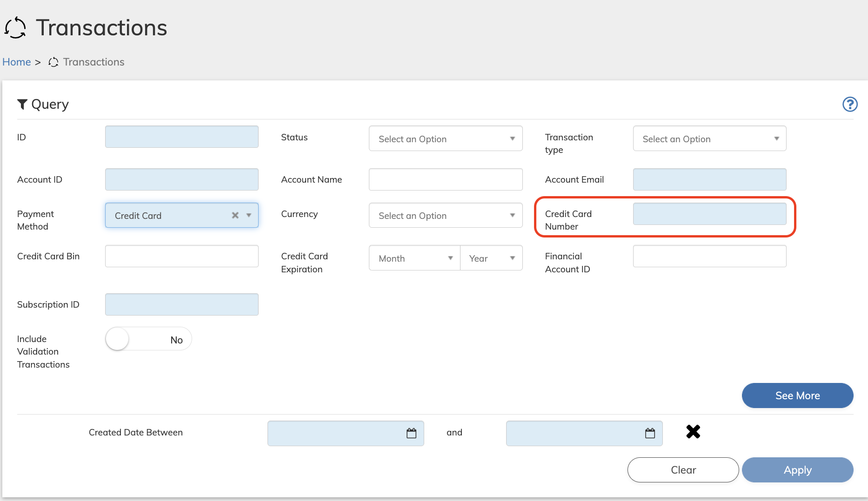The height and width of the screenshot is (501, 868).
Task: Clear the created date range with X icon
Action: [693, 432]
